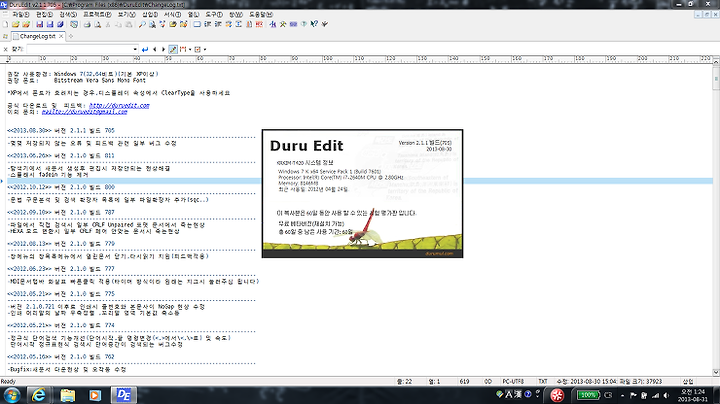Close the find bar with the X
The height and width of the screenshot is (404, 720).
click(x=6, y=49)
